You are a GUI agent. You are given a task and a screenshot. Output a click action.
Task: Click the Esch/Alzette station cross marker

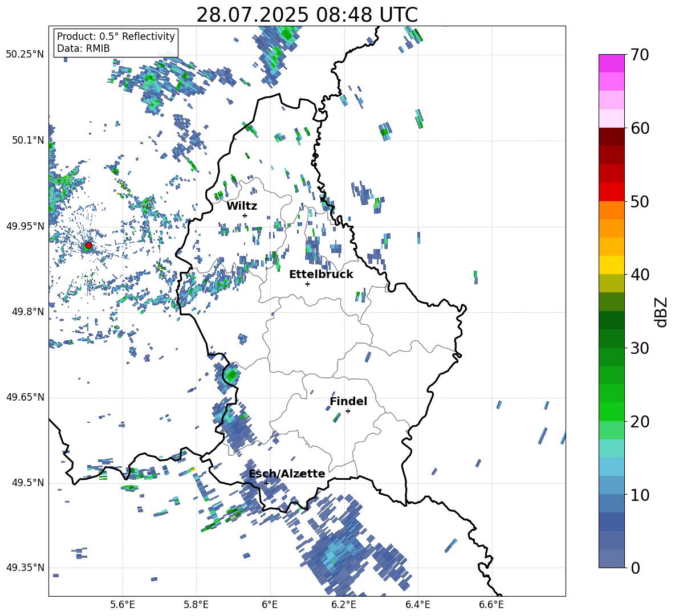coord(267,483)
